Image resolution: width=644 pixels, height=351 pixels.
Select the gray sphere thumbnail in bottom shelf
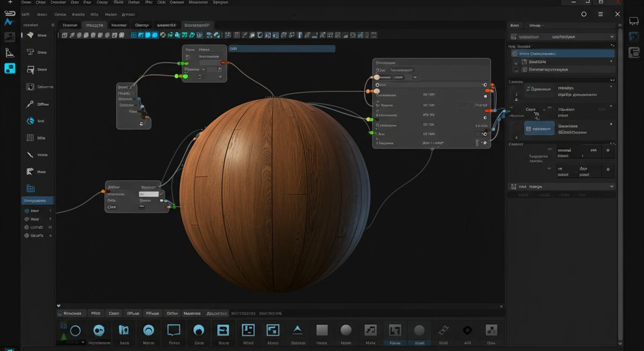(x=346, y=330)
